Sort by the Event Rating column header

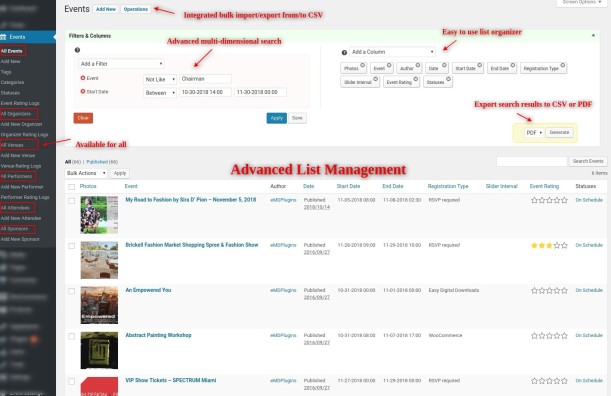point(544,186)
